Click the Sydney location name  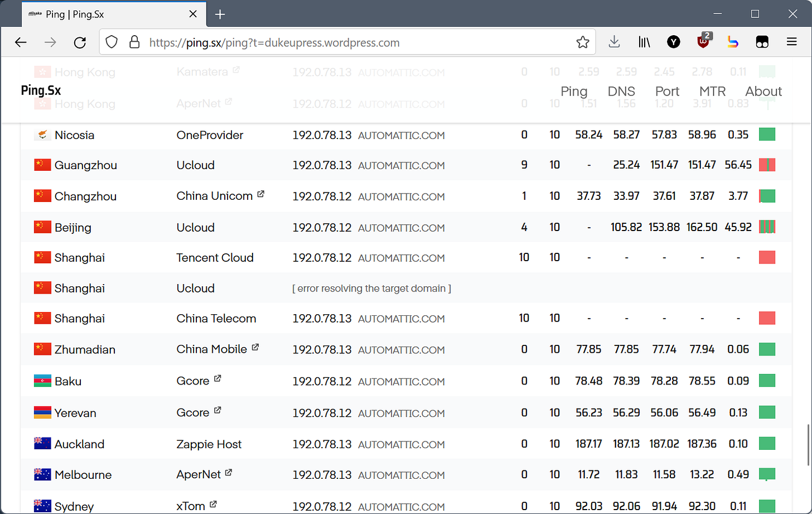click(x=74, y=507)
